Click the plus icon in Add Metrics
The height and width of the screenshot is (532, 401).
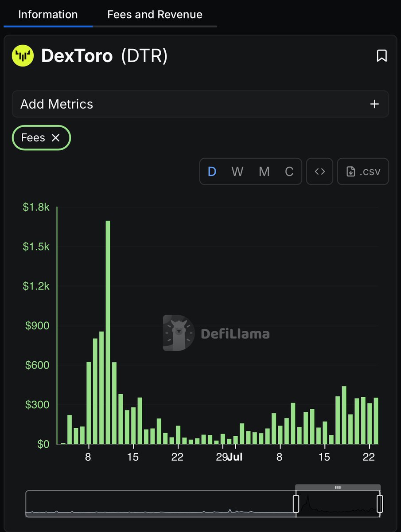click(x=374, y=104)
